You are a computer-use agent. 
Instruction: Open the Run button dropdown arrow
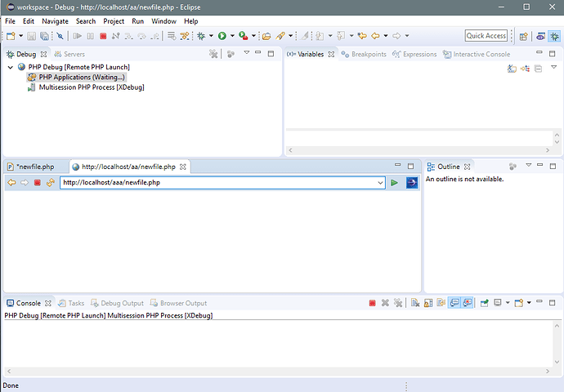point(232,36)
